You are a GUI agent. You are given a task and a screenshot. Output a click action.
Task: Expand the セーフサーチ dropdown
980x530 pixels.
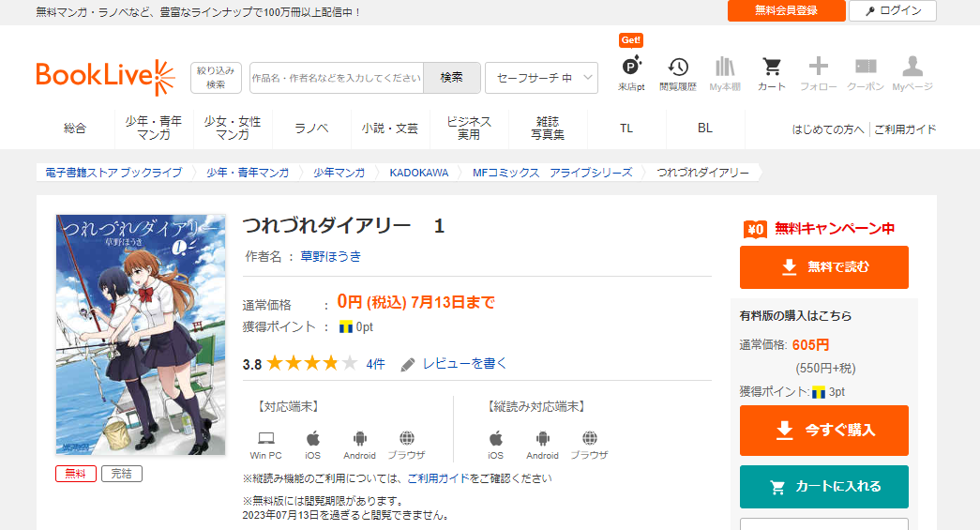[x=541, y=78]
